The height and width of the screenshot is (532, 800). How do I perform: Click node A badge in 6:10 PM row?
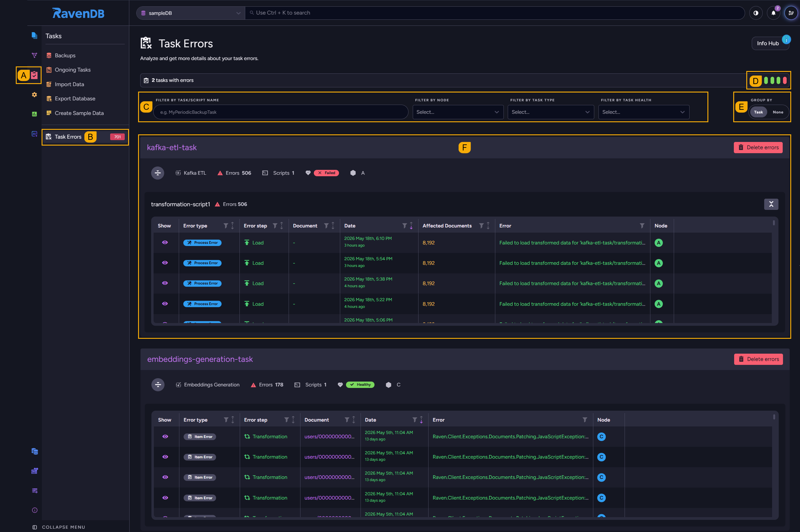pos(659,243)
